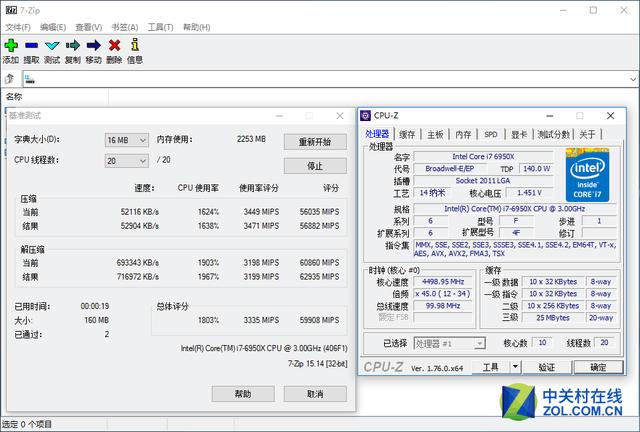
Task: Click the 确定 OK button in CPU-Z
Action: pyautogui.click(x=598, y=367)
